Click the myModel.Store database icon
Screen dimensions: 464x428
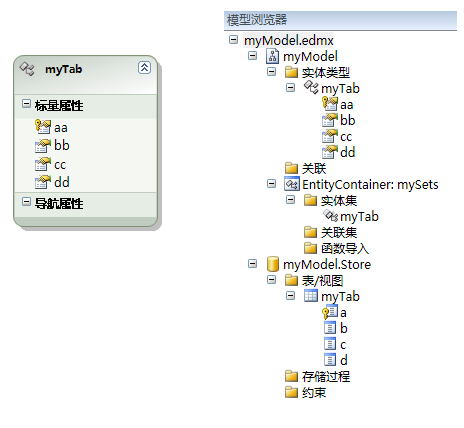(x=273, y=264)
